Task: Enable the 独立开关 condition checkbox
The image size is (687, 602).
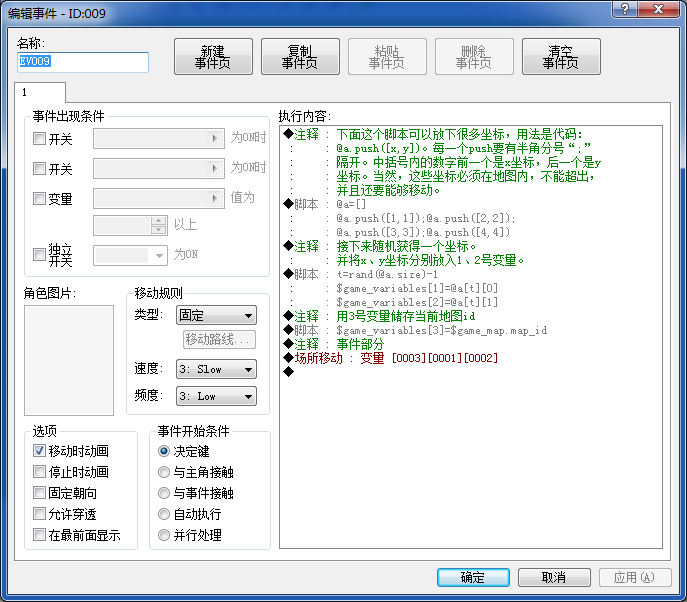Action: [39, 255]
